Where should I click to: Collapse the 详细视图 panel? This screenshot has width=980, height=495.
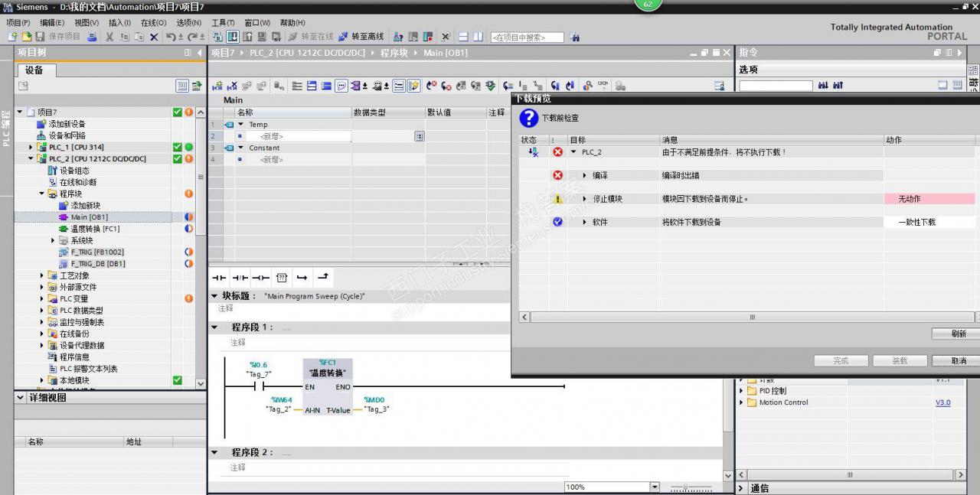(21, 398)
